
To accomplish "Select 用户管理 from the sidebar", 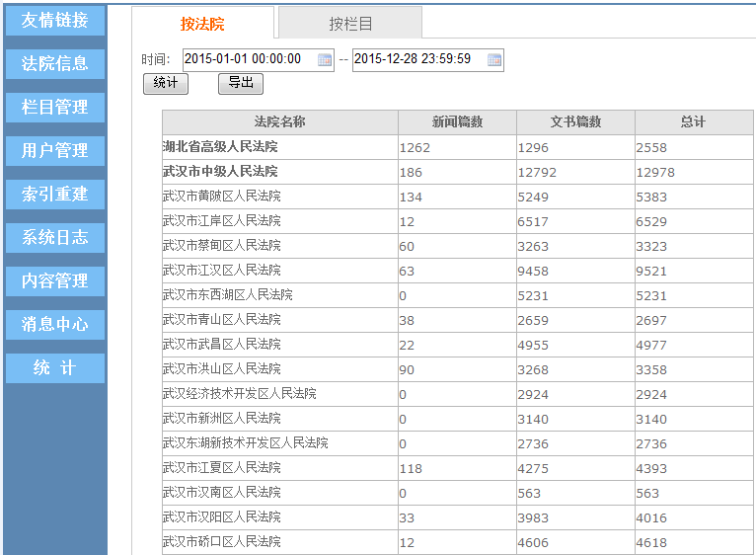I will (55, 151).
